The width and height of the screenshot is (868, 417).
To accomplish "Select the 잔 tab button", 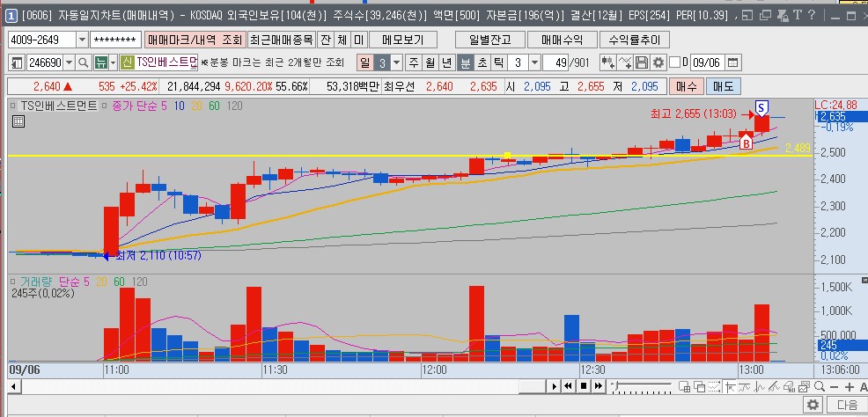I will tap(326, 40).
